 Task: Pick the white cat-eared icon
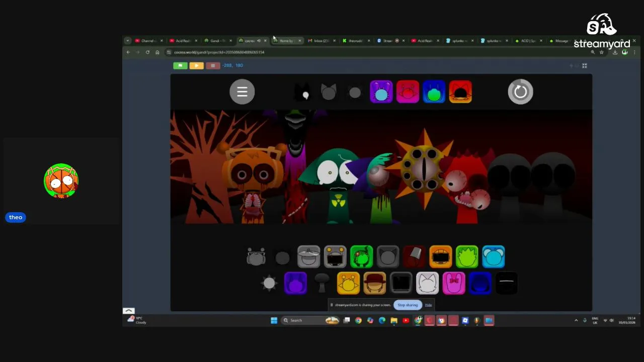click(428, 283)
